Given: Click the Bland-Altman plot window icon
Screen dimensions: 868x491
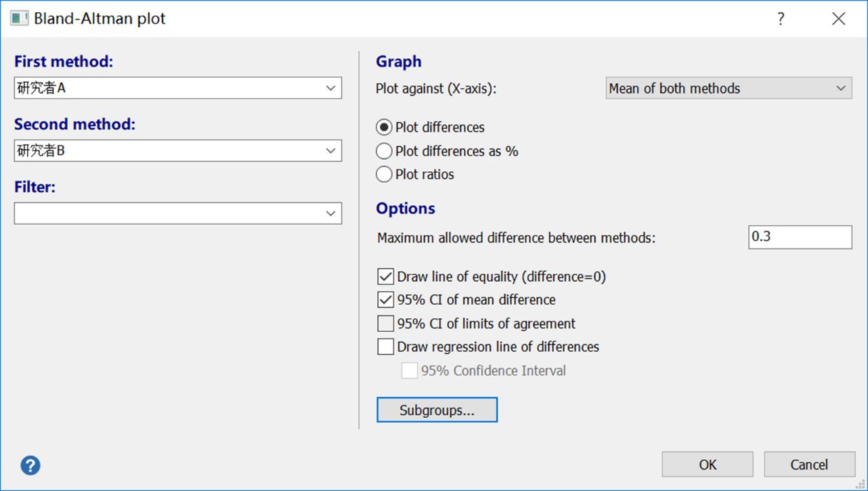Looking at the screenshot, I should point(19,18).
